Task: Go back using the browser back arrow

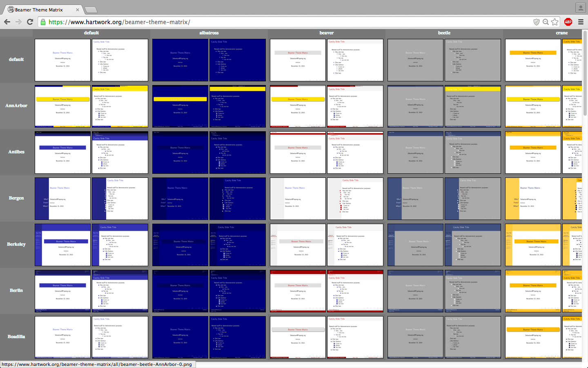Action: pos(7,22)
